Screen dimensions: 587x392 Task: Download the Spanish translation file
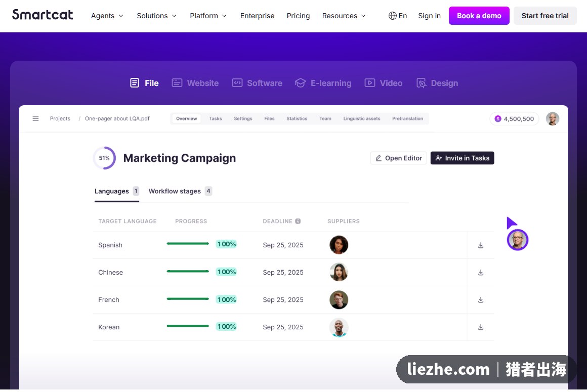pos(481,245)
